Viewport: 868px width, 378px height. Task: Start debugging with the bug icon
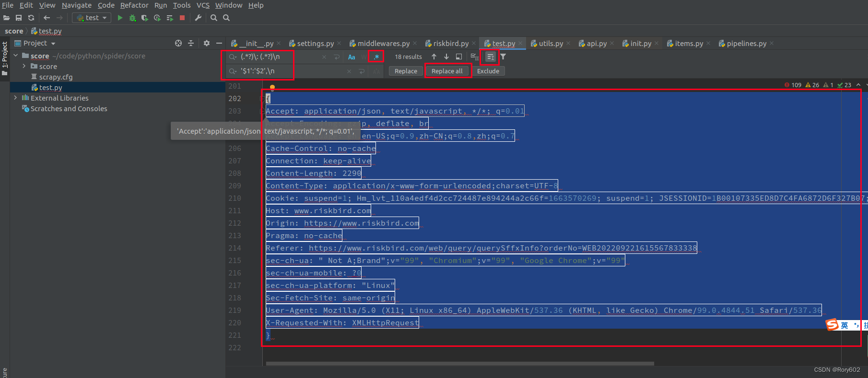(132, 18)
